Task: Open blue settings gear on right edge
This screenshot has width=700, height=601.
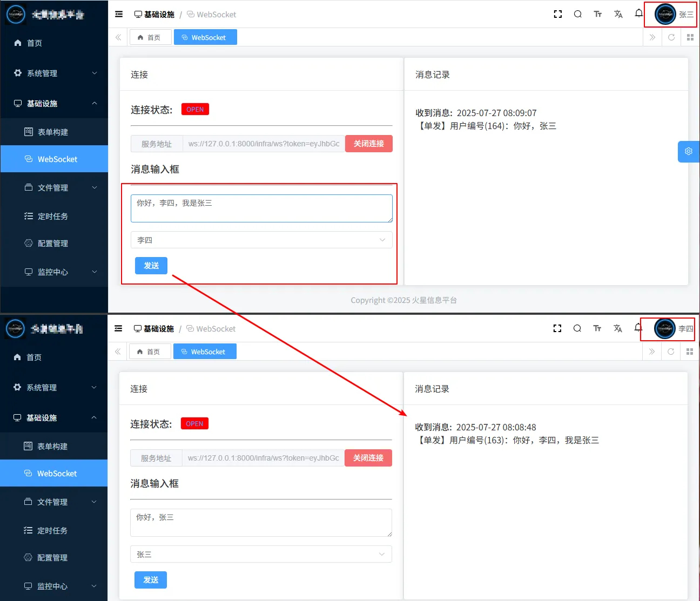Action: click(x=689, y=152)
